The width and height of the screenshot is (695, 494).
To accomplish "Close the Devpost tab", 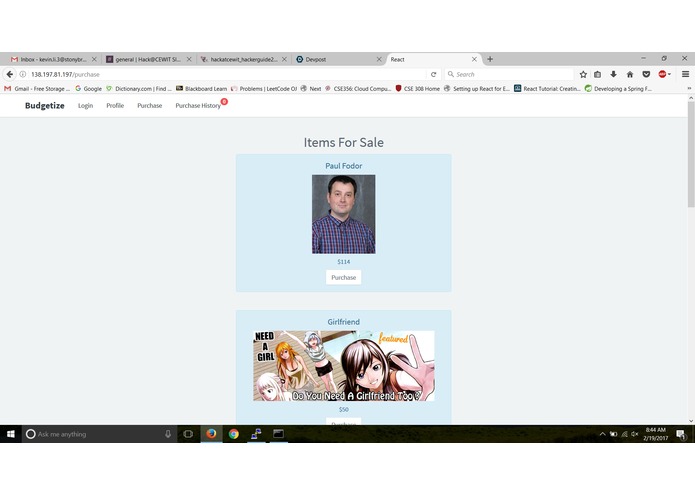I will pyautogui.click(x=379, y=59).
